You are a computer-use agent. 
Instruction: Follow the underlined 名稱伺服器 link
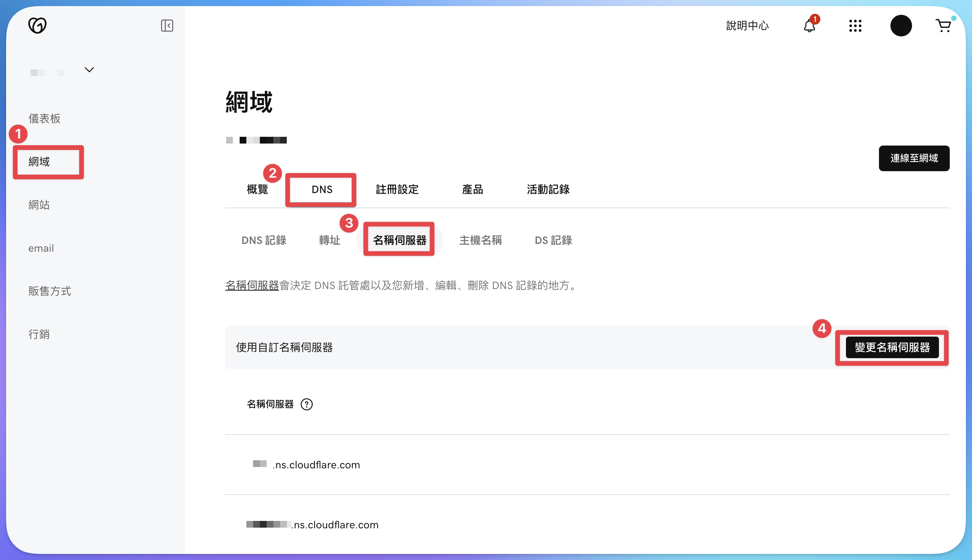252,285
